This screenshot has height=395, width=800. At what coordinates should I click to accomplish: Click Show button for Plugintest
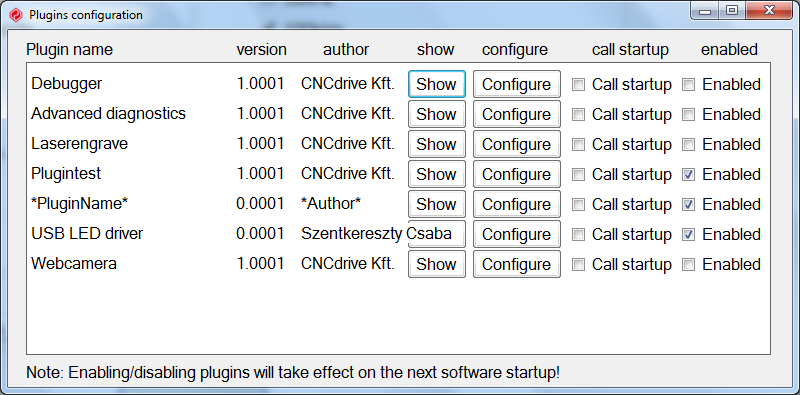[x=437, y=174]
